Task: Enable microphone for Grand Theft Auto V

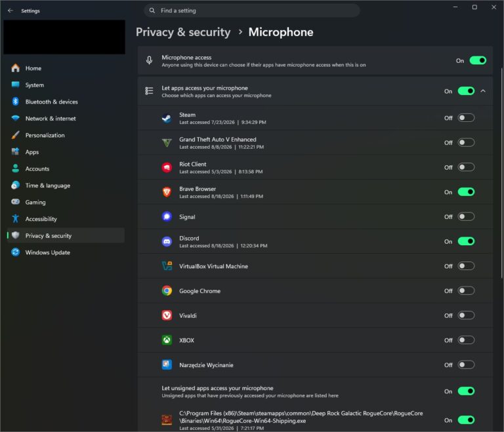Action: coord(466,143)
